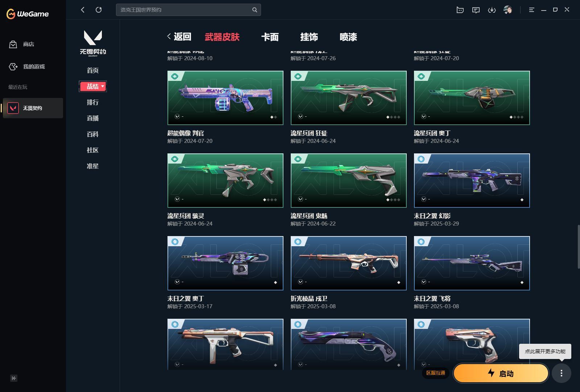Click the WeGame logo in the top-left corner
Image resolution: width=580 pixels, height=392 pixels.
point(27,14)
